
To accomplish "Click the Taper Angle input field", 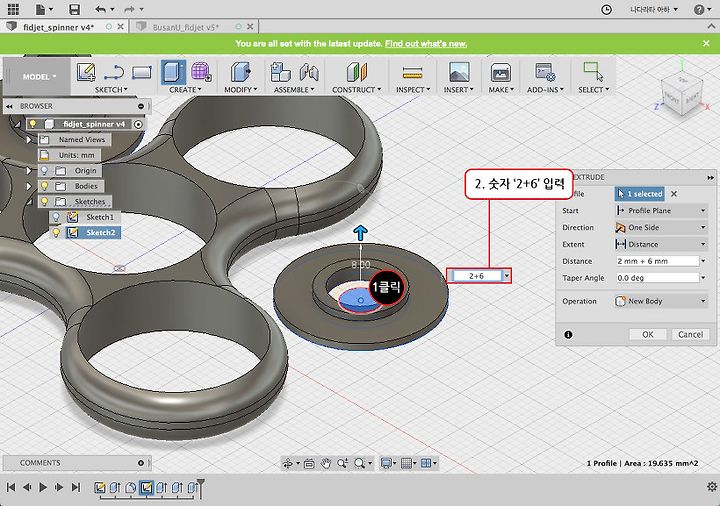I will tap(657, 278).
